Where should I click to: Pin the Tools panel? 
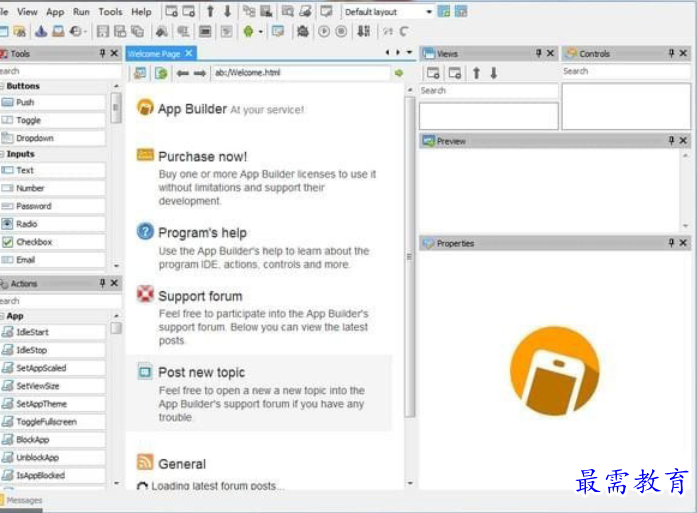(102, 53)
